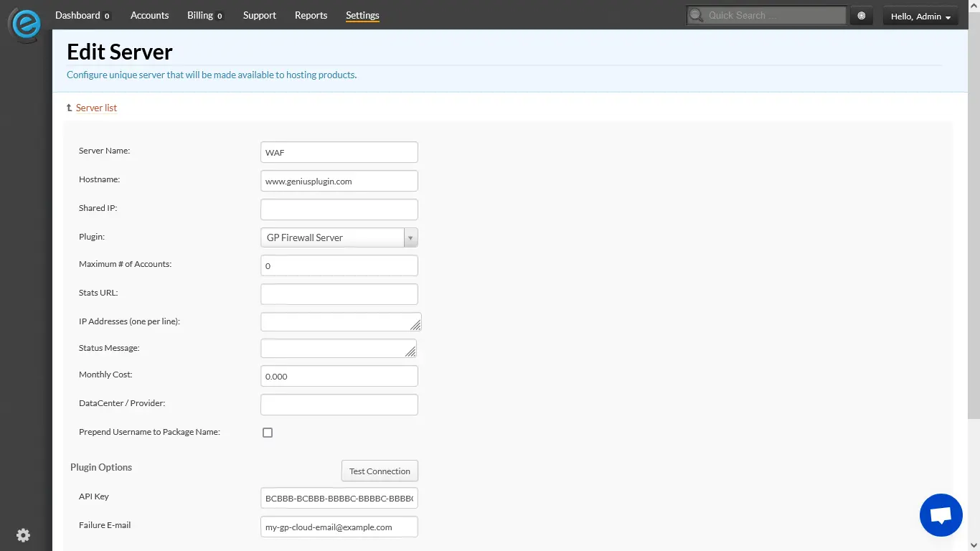The width and height of the screenshot is (980, 551).
Task: Click the Dashboard count badge
Action: coord(107,16)
